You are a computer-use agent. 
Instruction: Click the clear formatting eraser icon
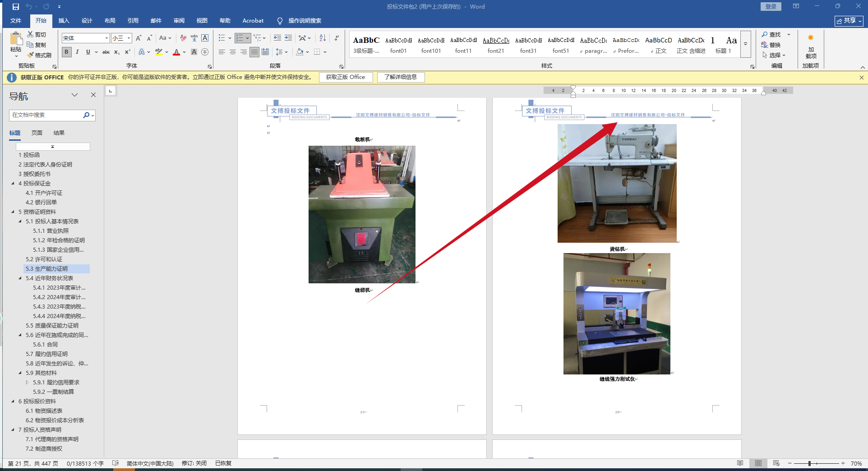pos(183,38)
